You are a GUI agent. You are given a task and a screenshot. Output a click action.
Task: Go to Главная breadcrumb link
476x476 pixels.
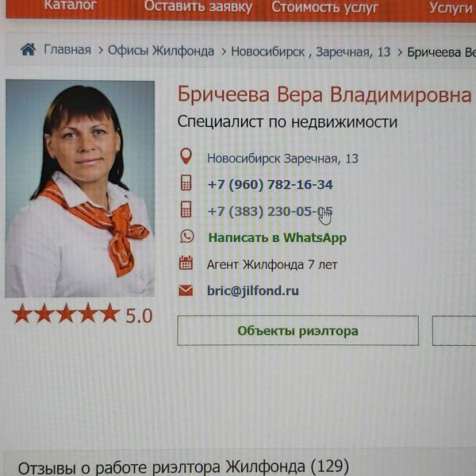click(x=67, y=50)
